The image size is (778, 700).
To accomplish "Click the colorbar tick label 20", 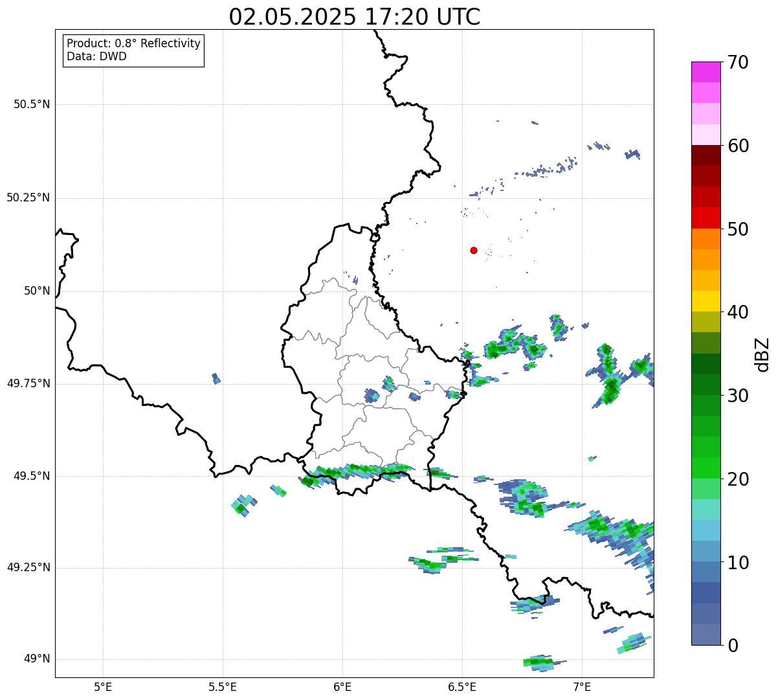I will point(738,479).
